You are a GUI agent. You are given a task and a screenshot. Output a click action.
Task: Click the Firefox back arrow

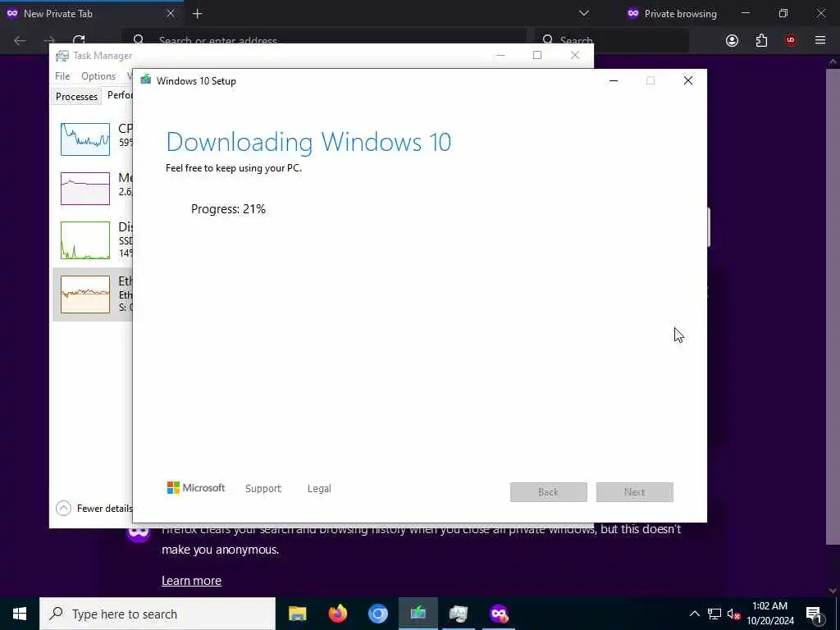click(x=20, y=41)
